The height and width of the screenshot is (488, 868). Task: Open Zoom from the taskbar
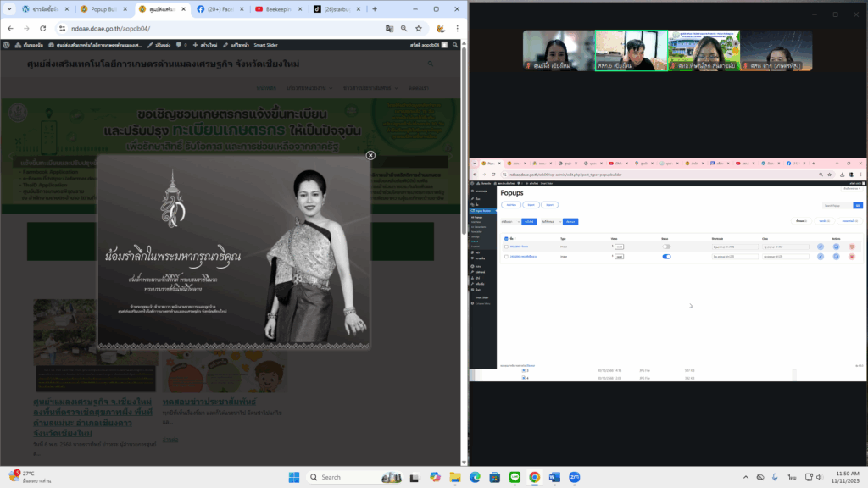pyautogui.click(x=574, y=477)
